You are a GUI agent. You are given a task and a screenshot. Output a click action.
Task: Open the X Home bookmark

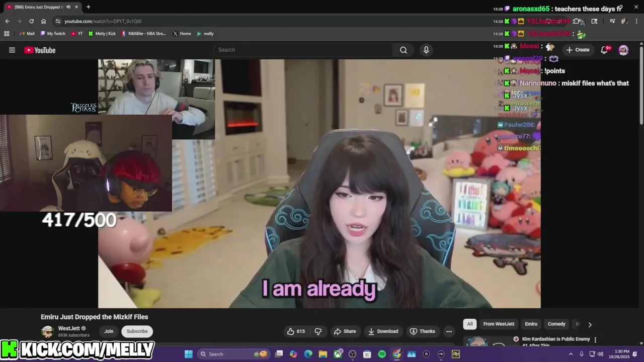182,34
